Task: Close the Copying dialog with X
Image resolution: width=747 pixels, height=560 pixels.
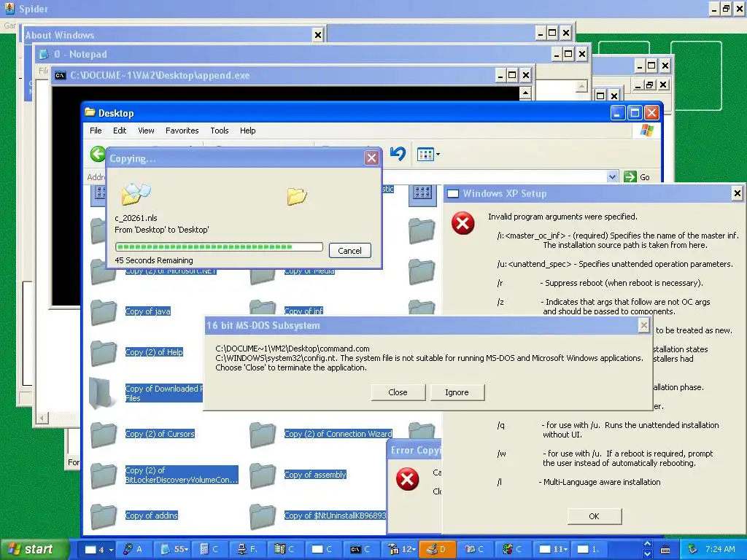Action: [x=371, y=158]
